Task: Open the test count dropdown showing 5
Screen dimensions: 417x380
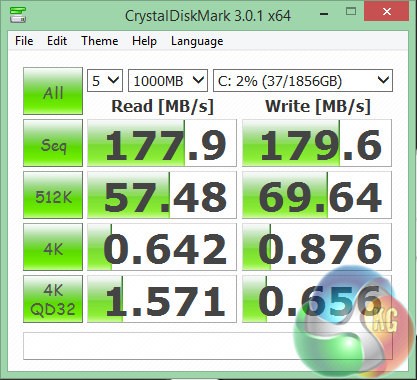Action: pos(105,80)
